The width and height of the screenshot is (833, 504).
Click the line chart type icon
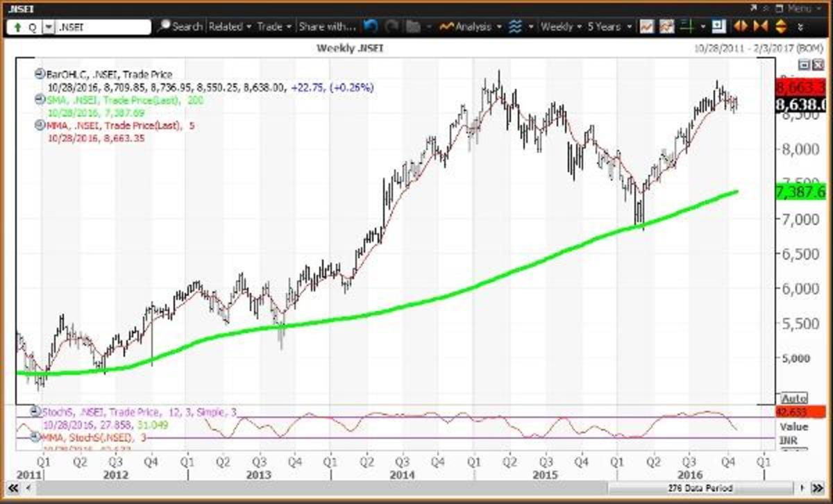tap(646, 26)
